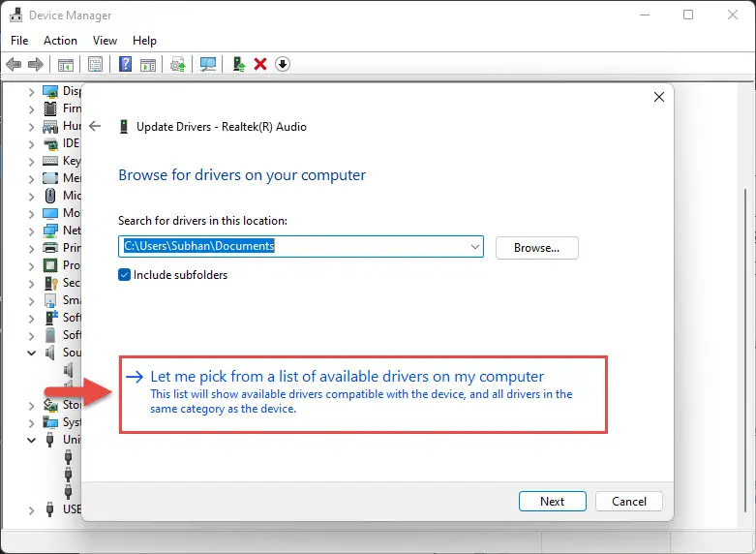Click the Update device driver toolbar icon

[x=238, y=65]
